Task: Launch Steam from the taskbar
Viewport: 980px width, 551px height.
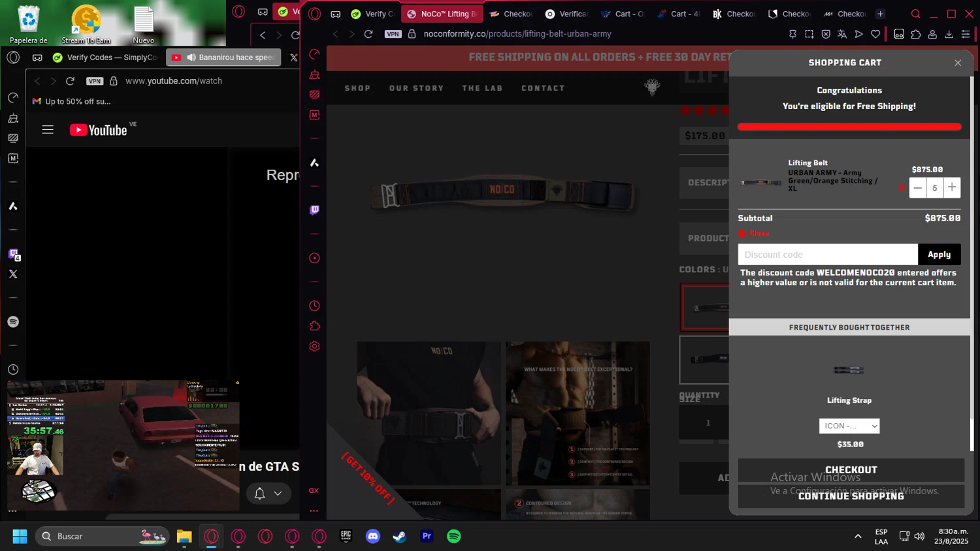Action: 400,537
